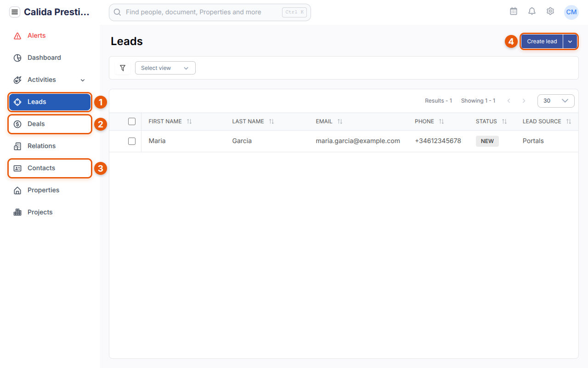
Task: Open Projects in sidebar
Action: point(50,212)
